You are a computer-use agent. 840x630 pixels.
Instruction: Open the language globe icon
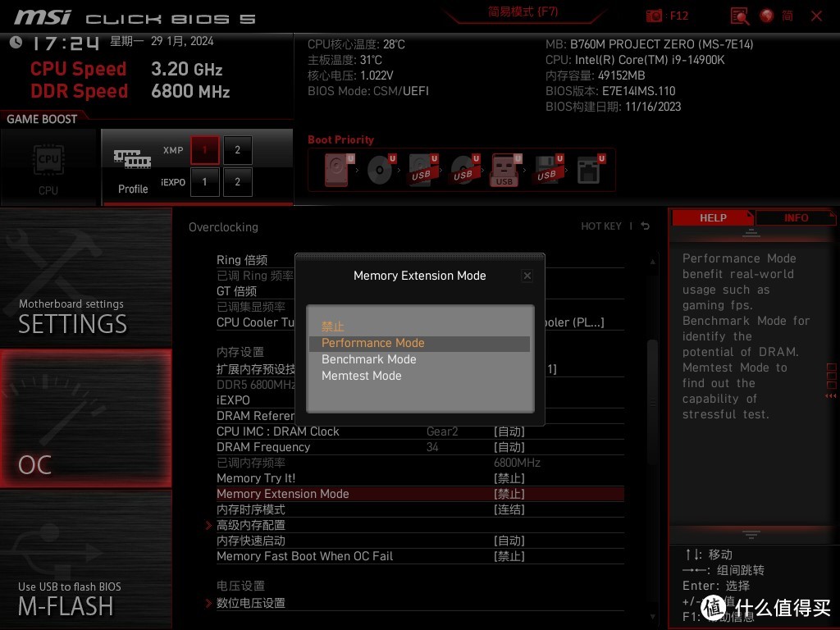coord(767,16)
